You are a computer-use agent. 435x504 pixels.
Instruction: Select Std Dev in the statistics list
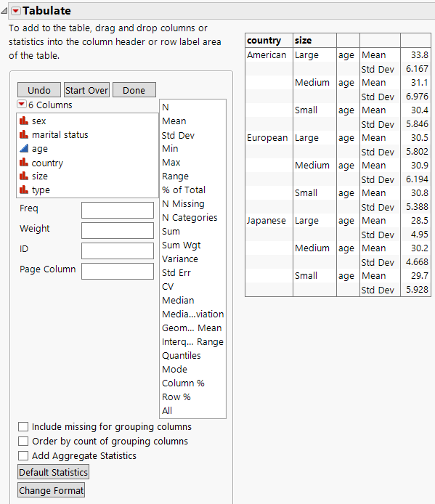[x=178, y=135]
